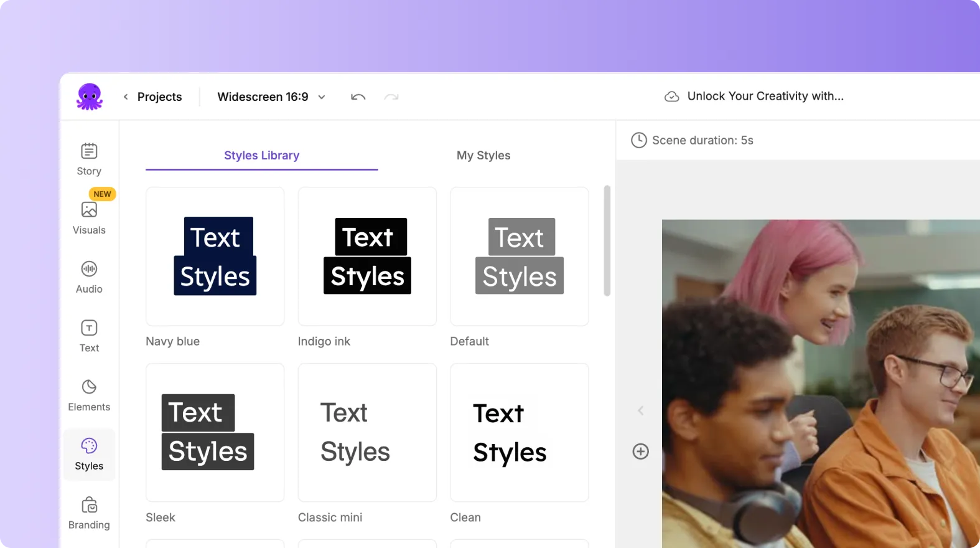The width and height of the screenshot is (980, 548).
Task: Click the undo arrow icon
Action: point(358,97)
